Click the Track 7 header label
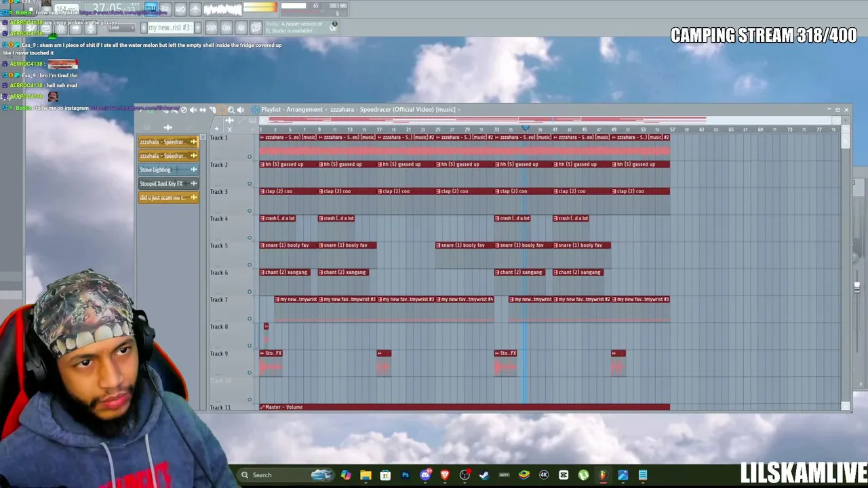Viewport: 868px width, 488px height. 219,300
